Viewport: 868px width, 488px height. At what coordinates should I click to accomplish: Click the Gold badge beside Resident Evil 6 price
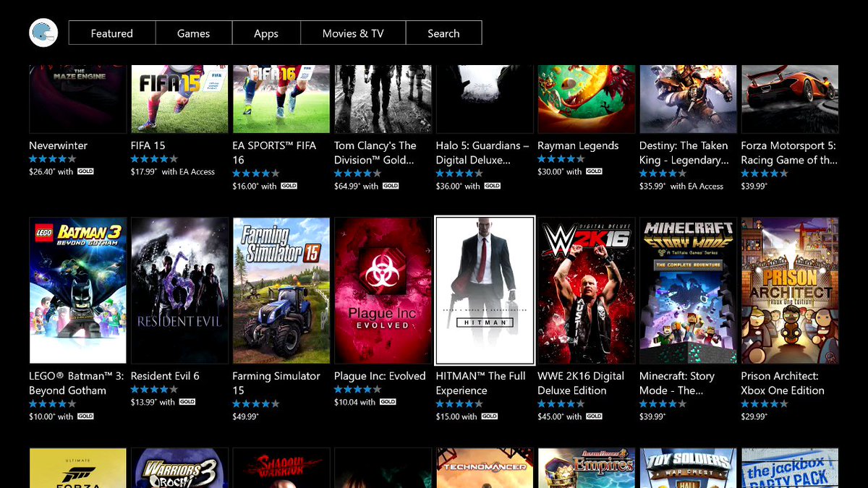click(187, 402)
